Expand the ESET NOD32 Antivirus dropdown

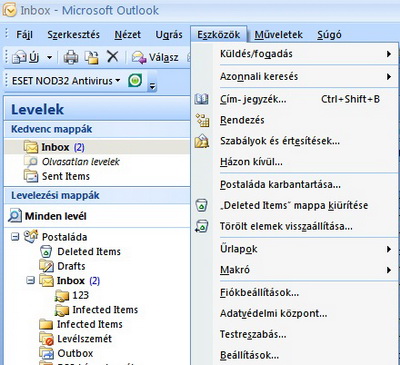pos(117,80)
